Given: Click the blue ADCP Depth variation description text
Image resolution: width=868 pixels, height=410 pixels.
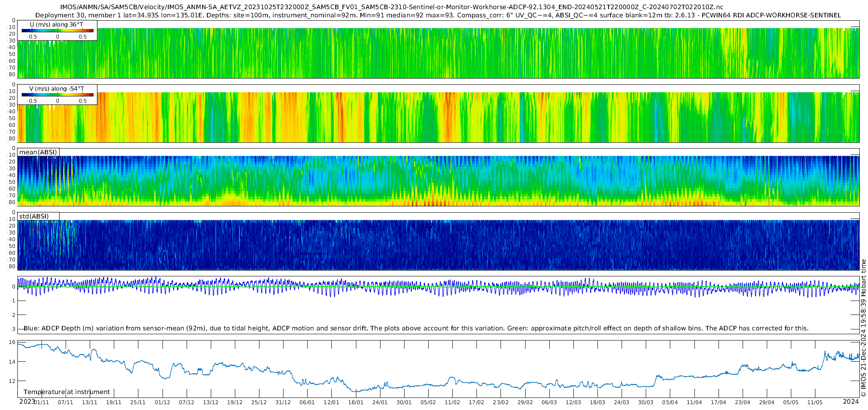Looking at the screenshot, I should (416, 328).
